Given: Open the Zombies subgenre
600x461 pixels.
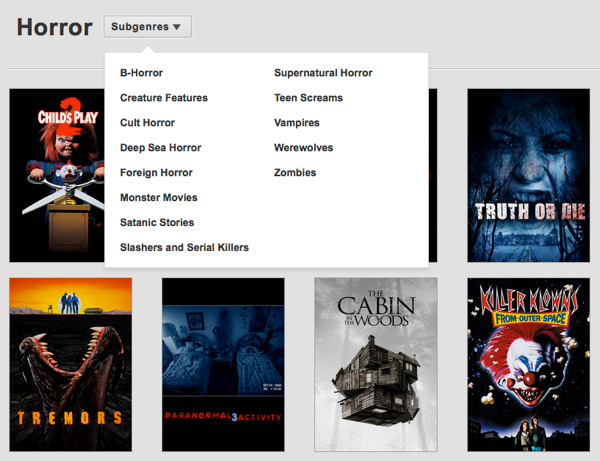Looking at the screenshot, I should click(295, 173).
